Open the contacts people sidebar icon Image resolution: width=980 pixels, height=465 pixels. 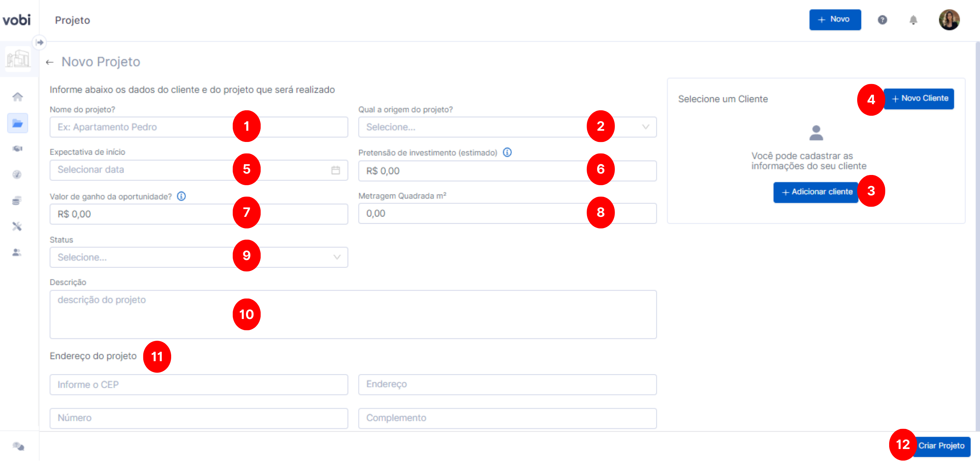pos(17,253)
